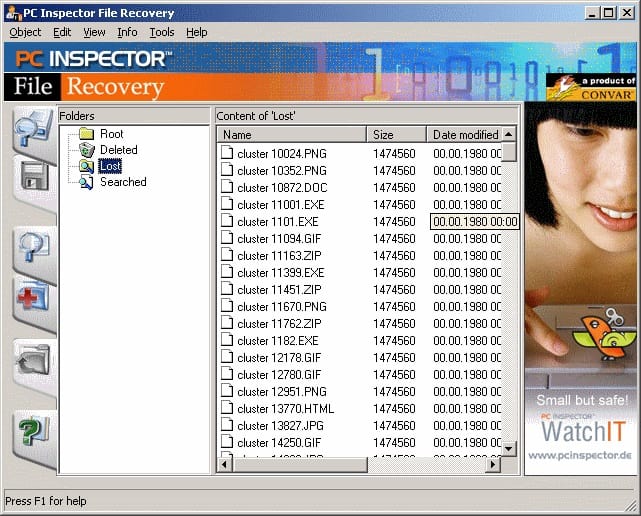Click size value 1474560 for cluster 10024.PNG
This screenshot has width=641, height=516.
pyautogui.click(x=394, y=153)
